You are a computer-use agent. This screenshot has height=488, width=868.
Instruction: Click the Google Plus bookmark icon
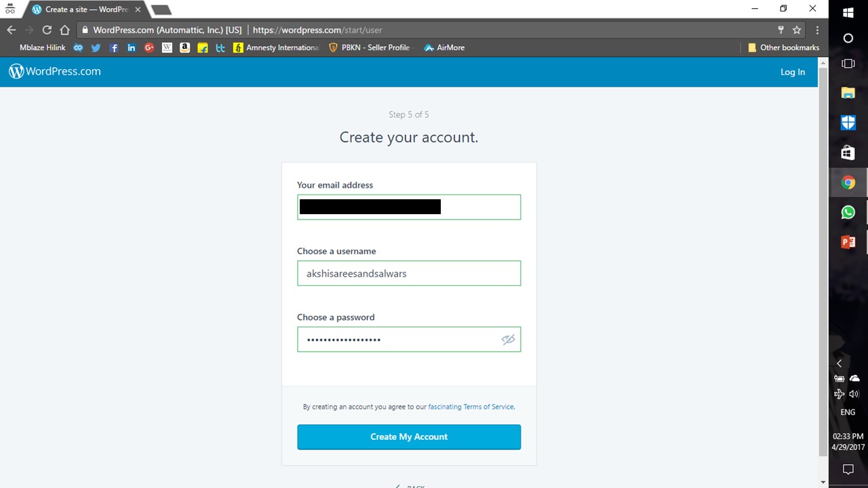(149, 48)
